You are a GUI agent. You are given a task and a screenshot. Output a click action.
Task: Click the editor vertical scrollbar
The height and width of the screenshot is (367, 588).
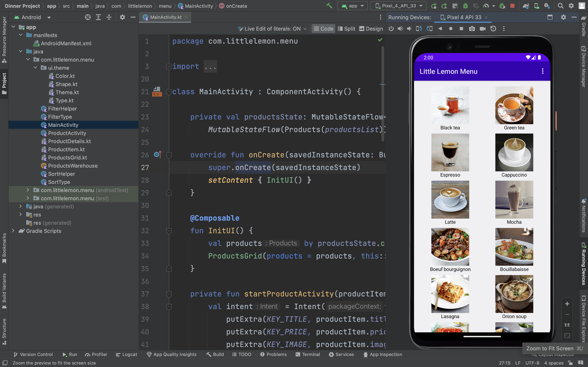[x=383, y=93]
